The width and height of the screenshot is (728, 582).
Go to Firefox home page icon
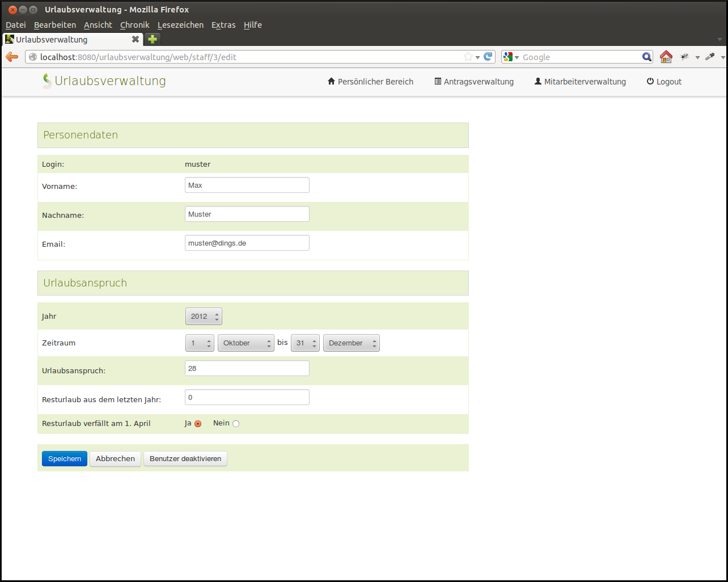click(x=666, y=57)
